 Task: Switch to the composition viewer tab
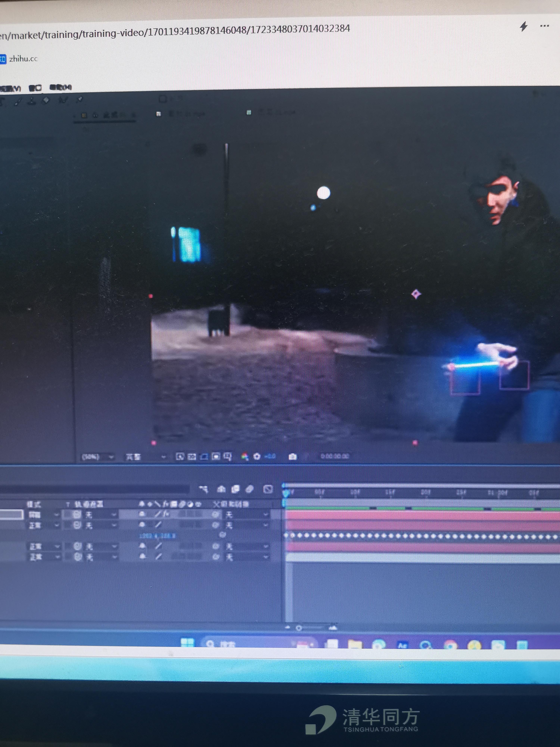[105, 115]
